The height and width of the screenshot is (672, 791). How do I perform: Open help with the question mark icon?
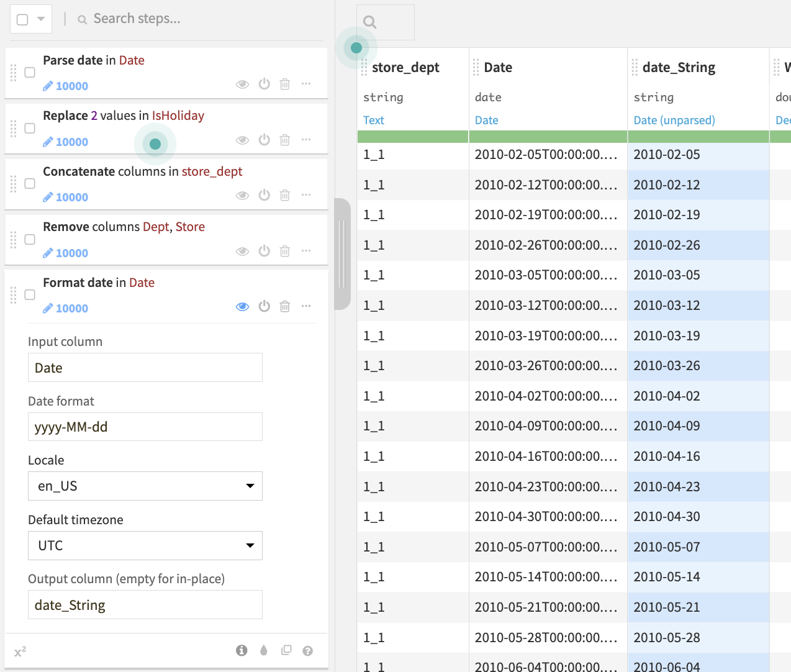(x=307, y=650)
